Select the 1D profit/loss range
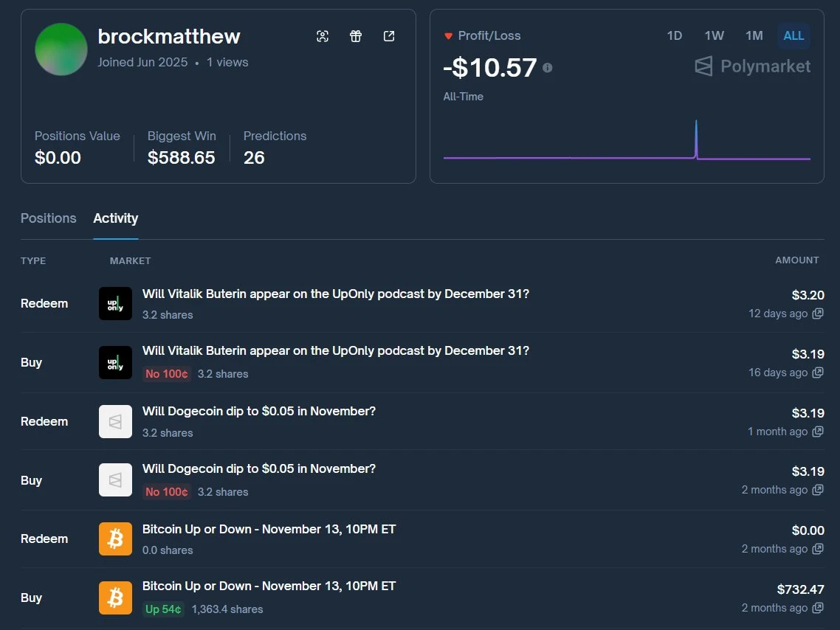 coord(674,35)
